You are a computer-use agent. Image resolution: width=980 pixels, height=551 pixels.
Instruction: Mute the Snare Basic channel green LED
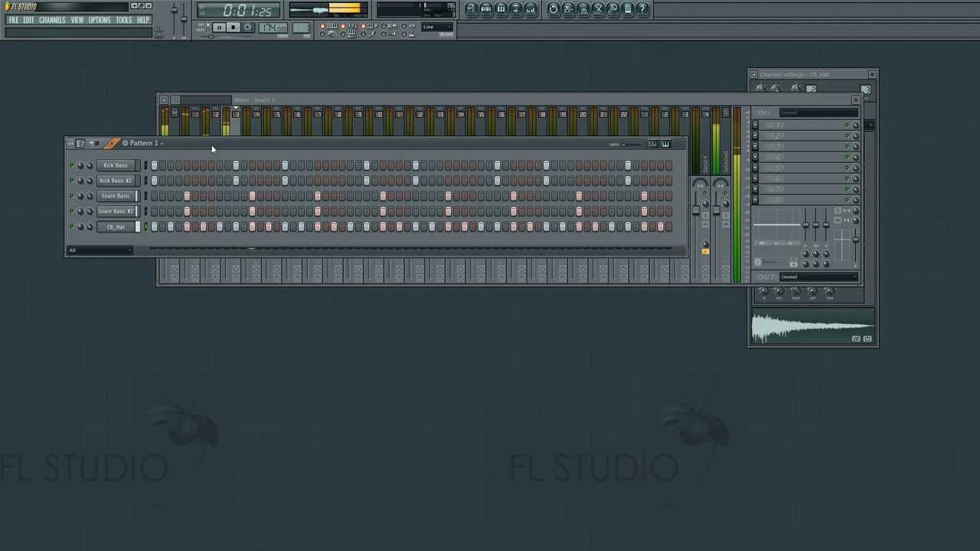click(x=72, y=196)
